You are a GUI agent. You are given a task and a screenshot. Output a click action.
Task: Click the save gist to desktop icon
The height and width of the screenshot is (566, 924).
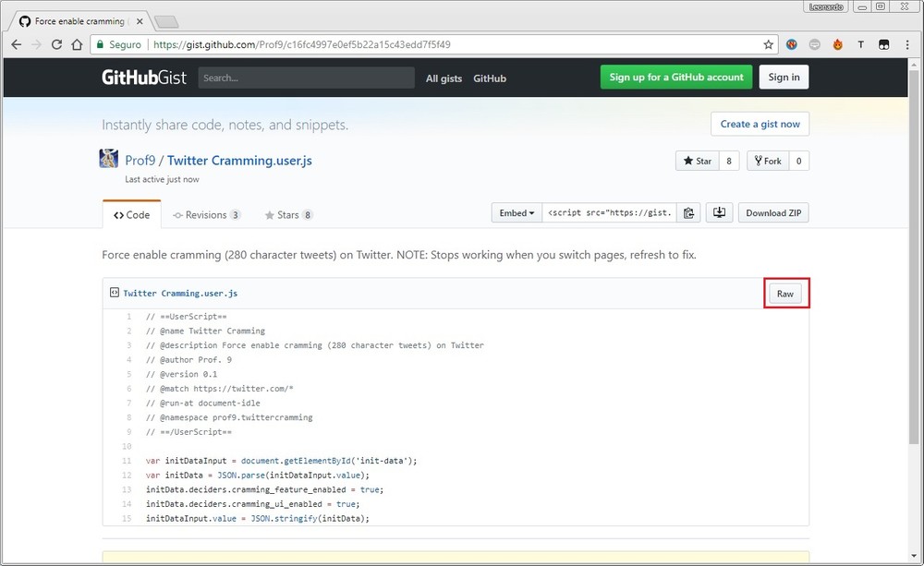click(x=719, y=213)
